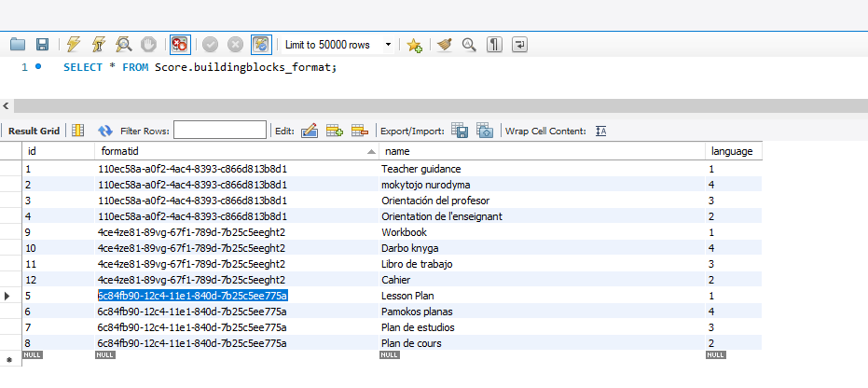
Task: Refresh the result grid data
Action: pos(105,131)
